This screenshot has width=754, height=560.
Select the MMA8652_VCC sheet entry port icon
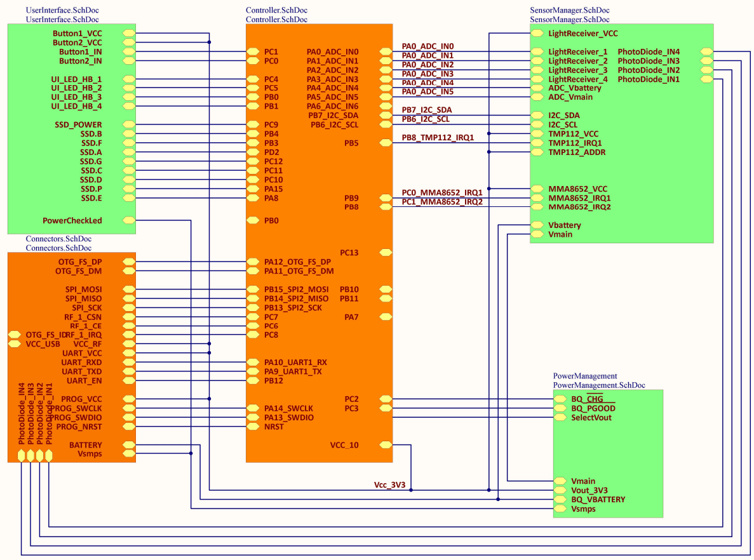pyautogui.click(x=537, y=189)
